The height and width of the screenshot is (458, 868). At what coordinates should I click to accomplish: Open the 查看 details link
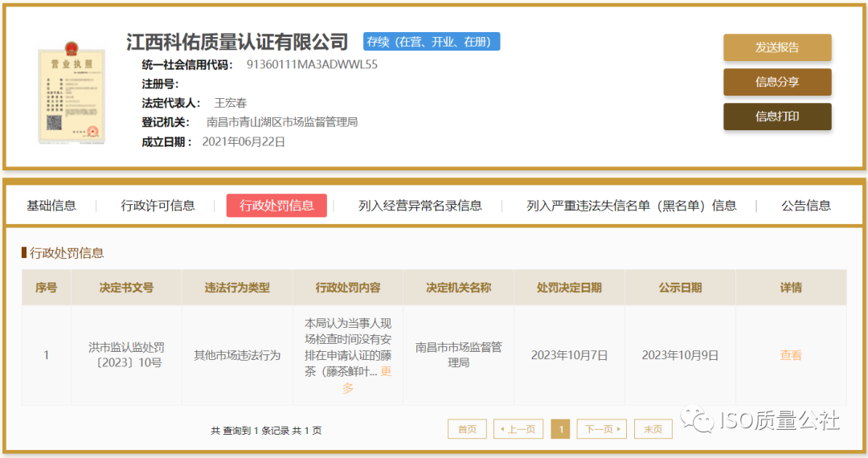pyautogui.click(x=791, y=355)
